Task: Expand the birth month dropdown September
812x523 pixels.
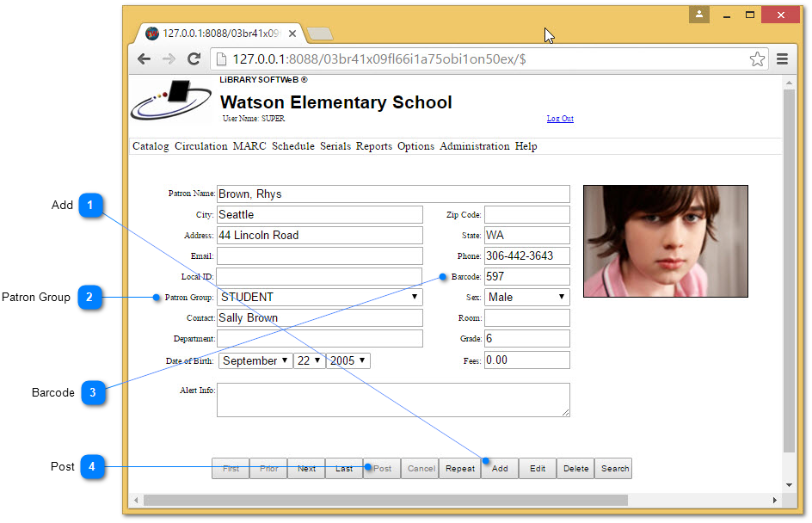Action: pos(255,360)
